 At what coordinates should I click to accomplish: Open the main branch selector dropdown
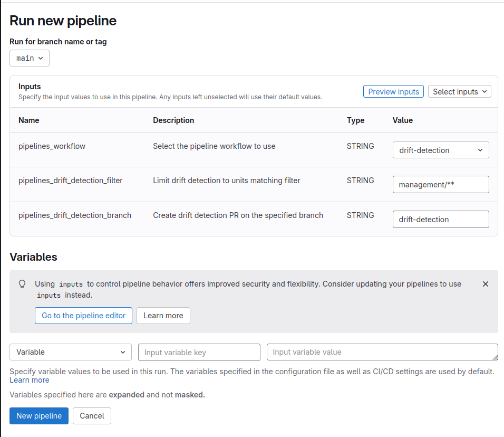click(30, 58)
